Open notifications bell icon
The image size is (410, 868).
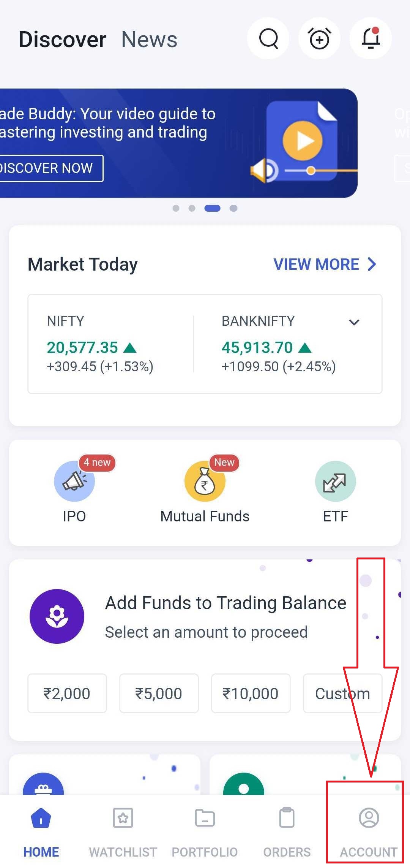[x=371, y=38]
